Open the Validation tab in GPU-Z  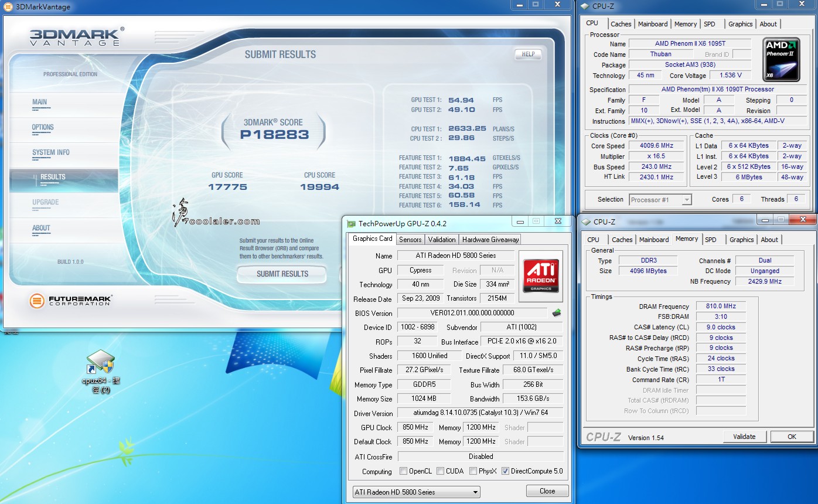[x=442, y=239]
